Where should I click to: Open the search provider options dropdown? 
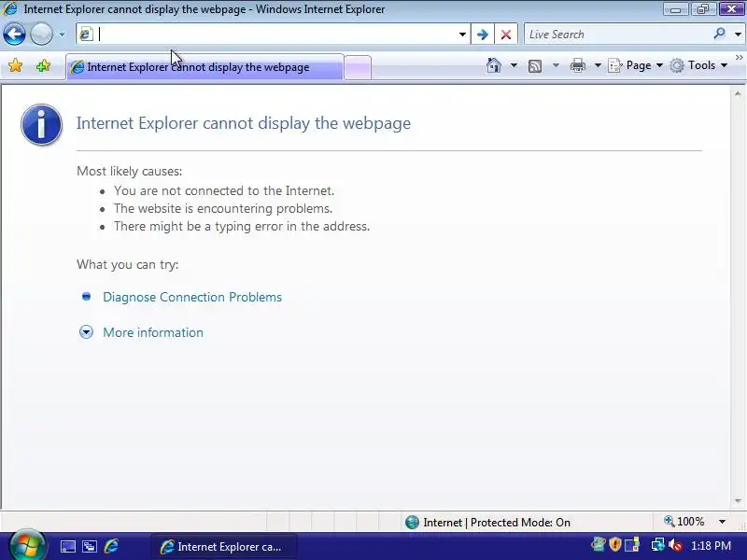click(x=738, y=35)
